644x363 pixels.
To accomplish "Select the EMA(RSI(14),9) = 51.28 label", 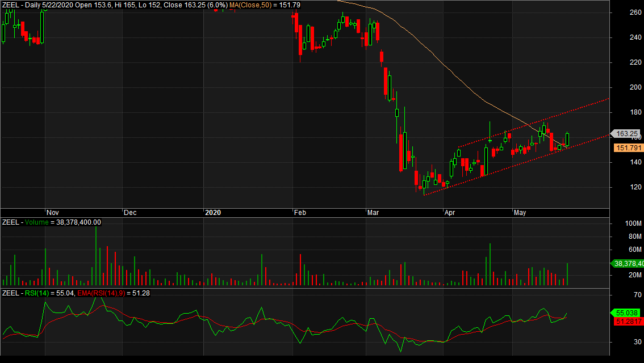I will 114,293.
